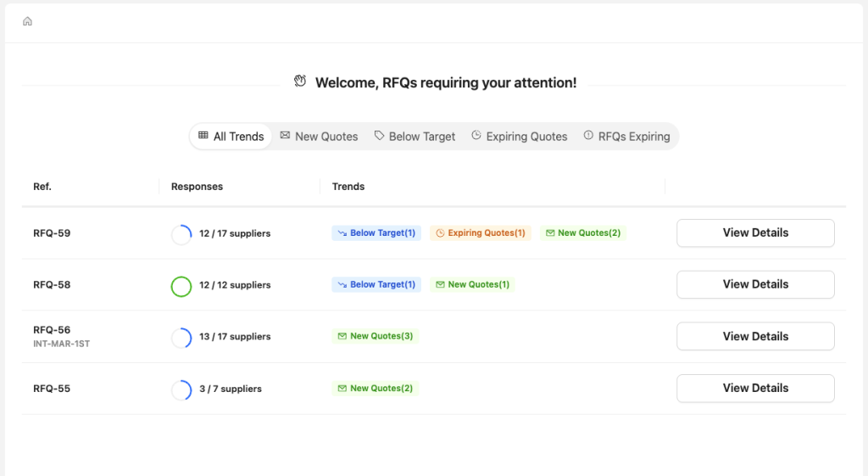Click the waving hand welcome icon
This screenshot has height=476, width=868.
coord(300,81)
